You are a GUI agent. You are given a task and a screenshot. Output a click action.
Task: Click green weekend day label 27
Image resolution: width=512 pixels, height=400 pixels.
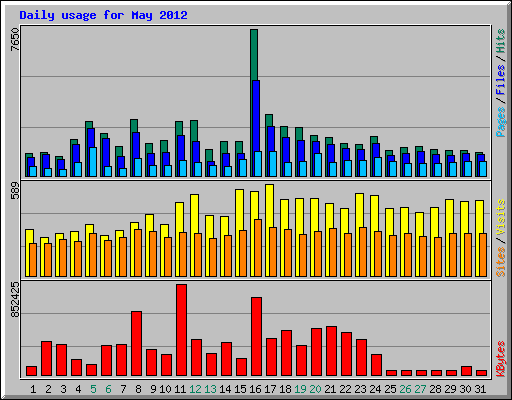[420, 389]
